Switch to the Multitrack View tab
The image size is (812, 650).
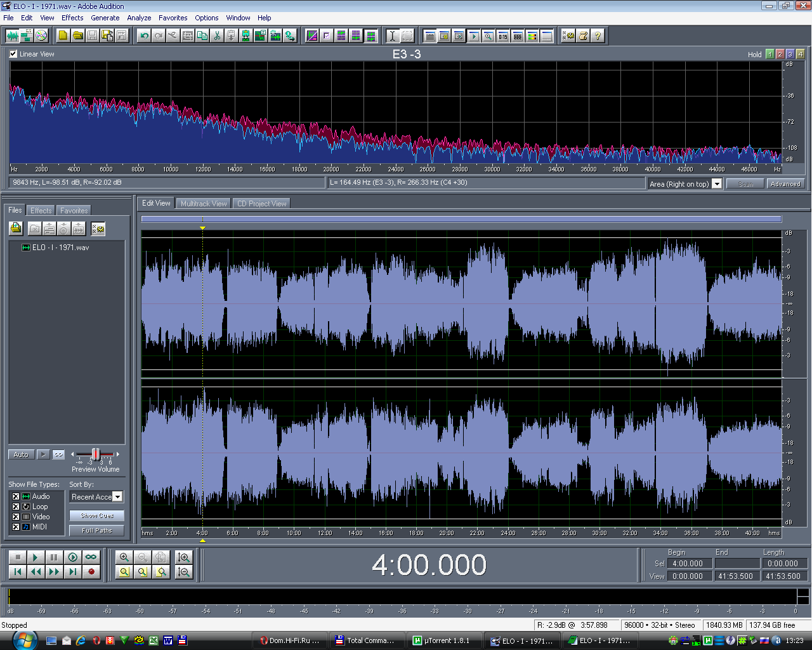[203, 204]
